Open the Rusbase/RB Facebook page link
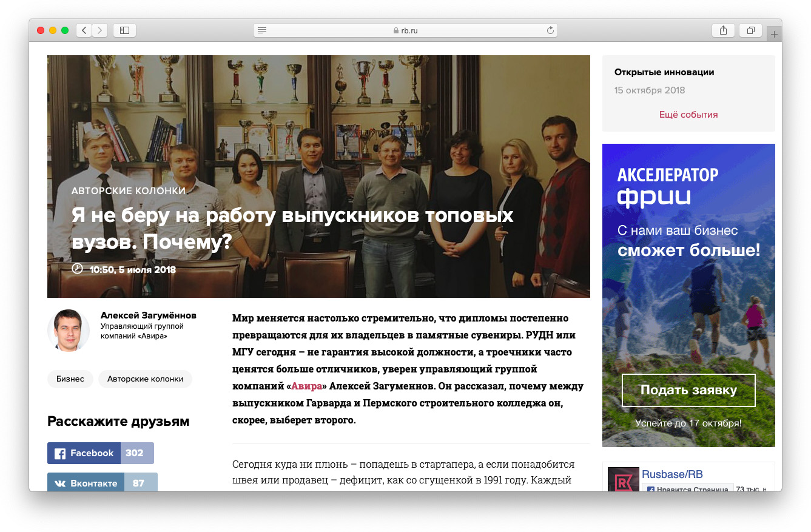The height and width of the screenshot is (532, 811). click(672, 474)
